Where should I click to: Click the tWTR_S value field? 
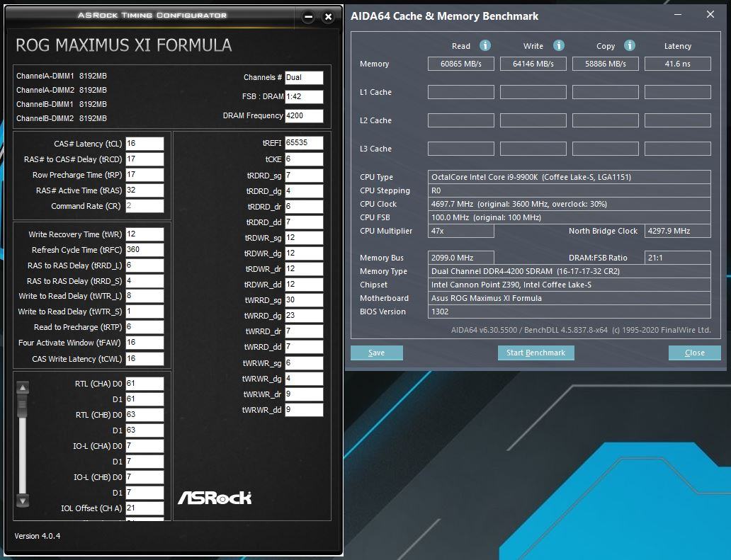144,312
